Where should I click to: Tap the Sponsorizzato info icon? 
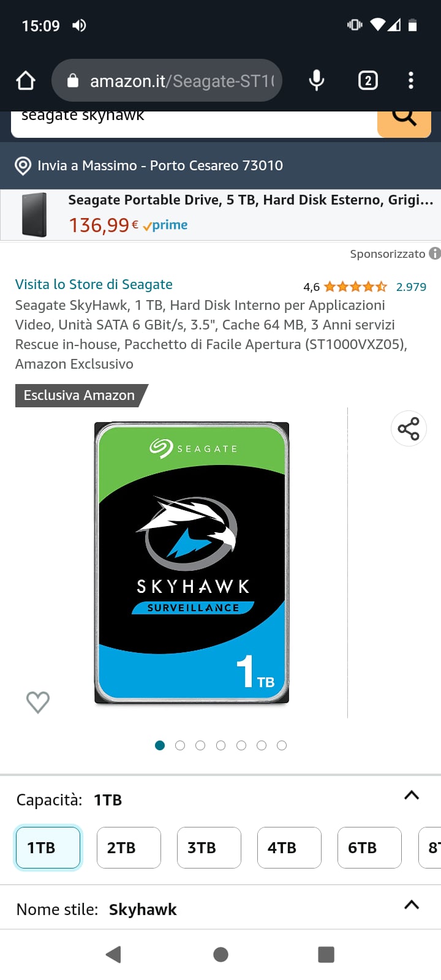pyautogui.click(x=435, y=253)
